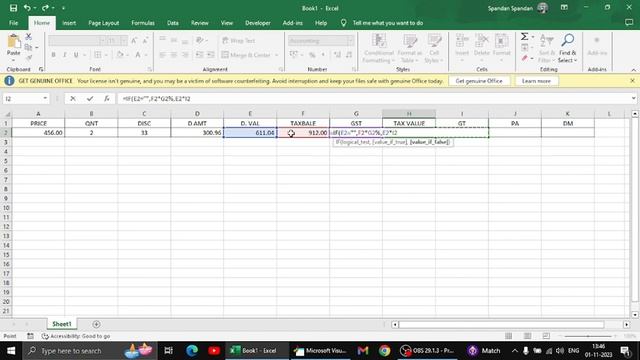Screen dimensions: 640x360
Task: Click Task View icon in taskbar
Action: click(x=168, y=351)
